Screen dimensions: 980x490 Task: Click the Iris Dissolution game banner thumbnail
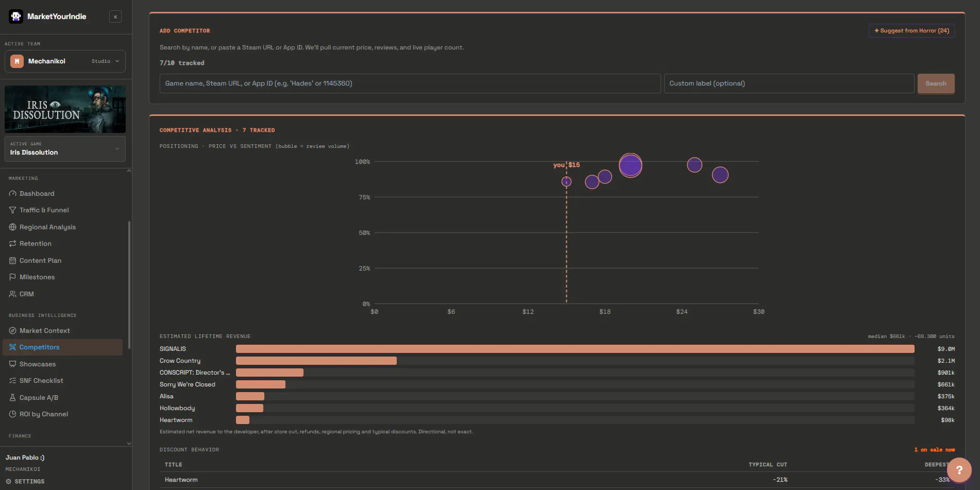(x=65, y=109)
